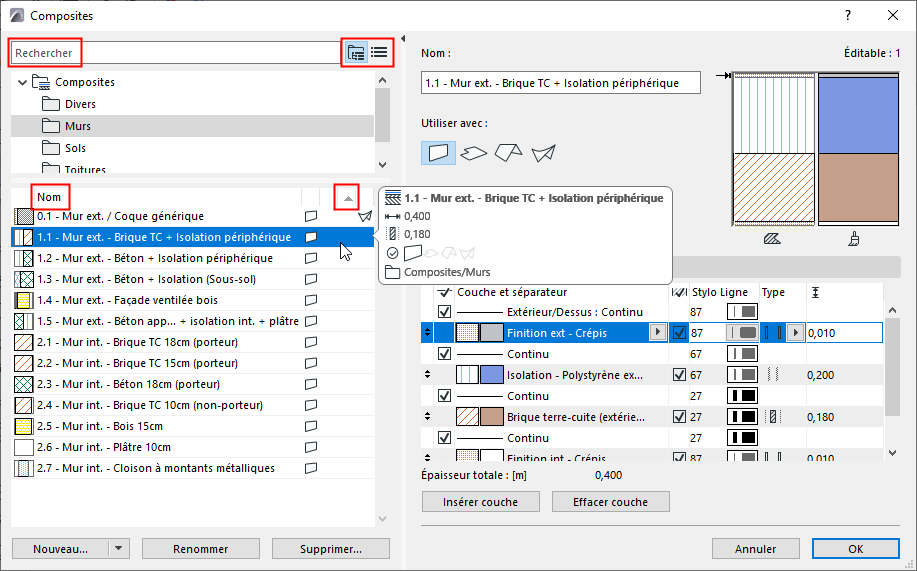Toggle first Continu separator checkbox
The image size is (917, 571).
click(x=444, y=354)
